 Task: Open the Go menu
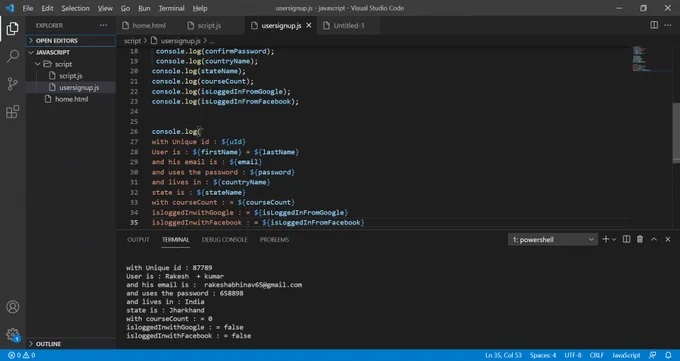[125, 8]
